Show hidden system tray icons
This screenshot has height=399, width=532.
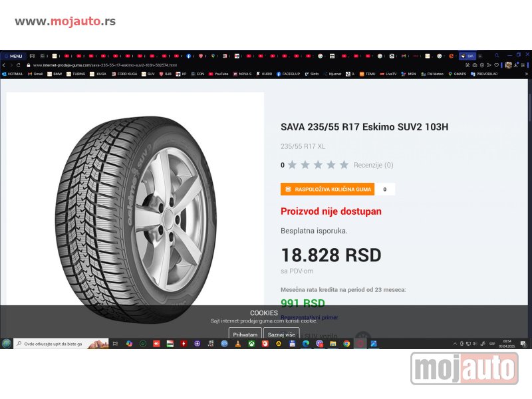(x=455, y=344)
